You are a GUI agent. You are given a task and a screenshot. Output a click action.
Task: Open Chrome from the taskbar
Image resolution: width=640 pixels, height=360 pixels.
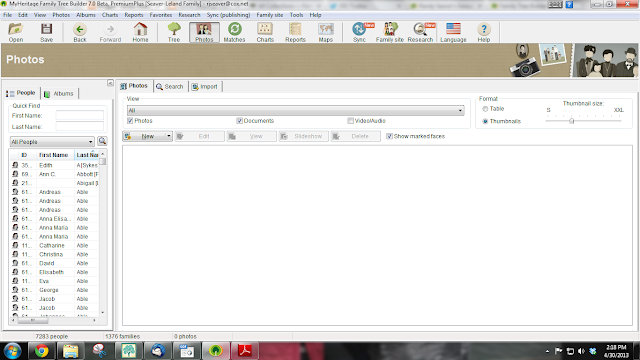(41, 351)
